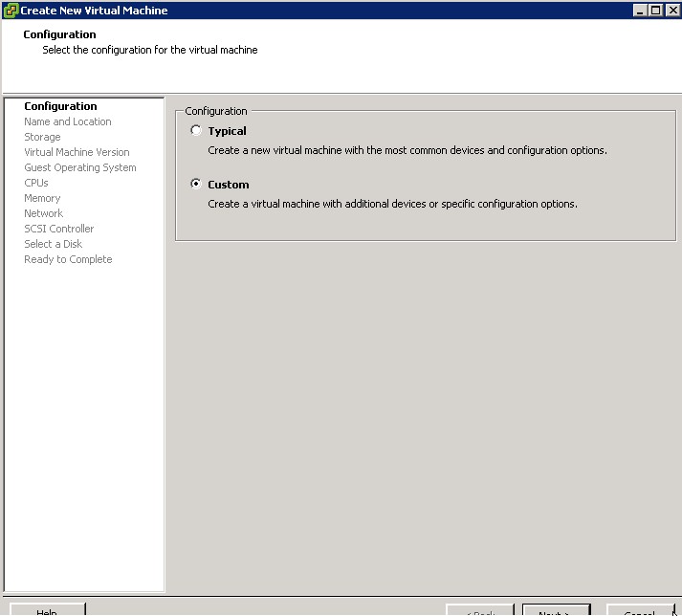Jump to the SCSI Controller step

58,229
